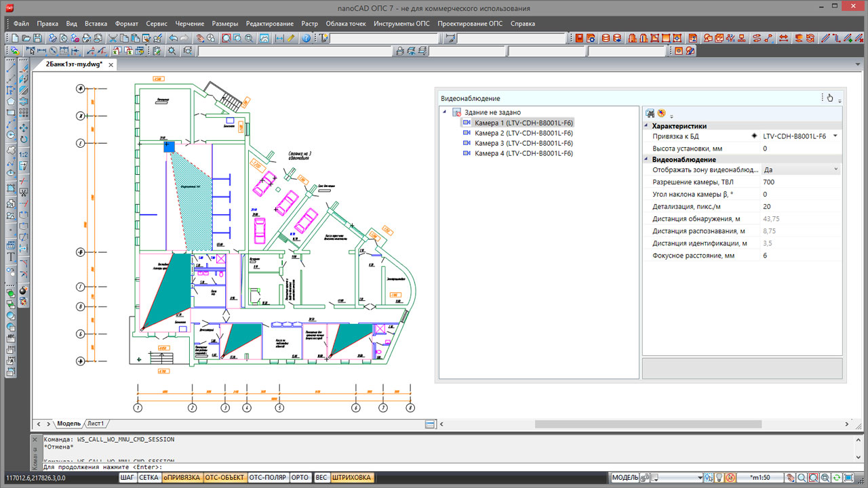This screenshot has height=488, width=868.
Task: Select Камера 3 in the tree
Action: [x=523, y=144]
